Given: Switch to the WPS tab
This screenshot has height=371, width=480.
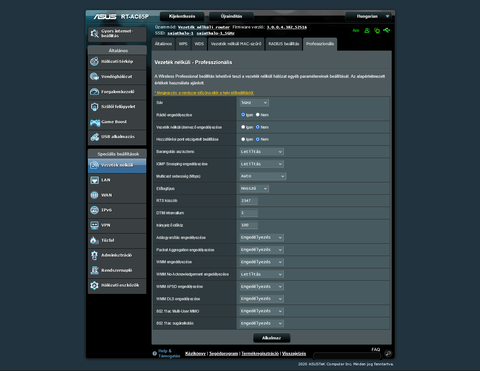Looking at the screenshot, I should click(x=183, y=44).
